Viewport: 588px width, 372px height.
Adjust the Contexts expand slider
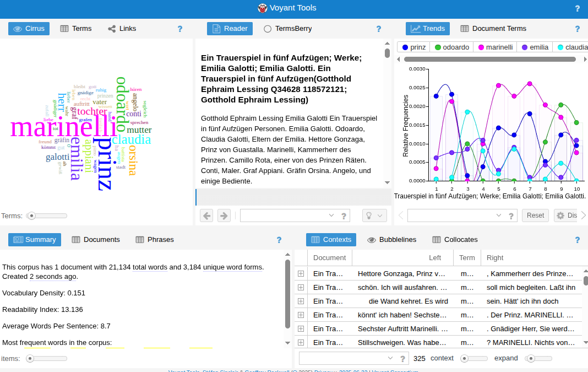538,358
